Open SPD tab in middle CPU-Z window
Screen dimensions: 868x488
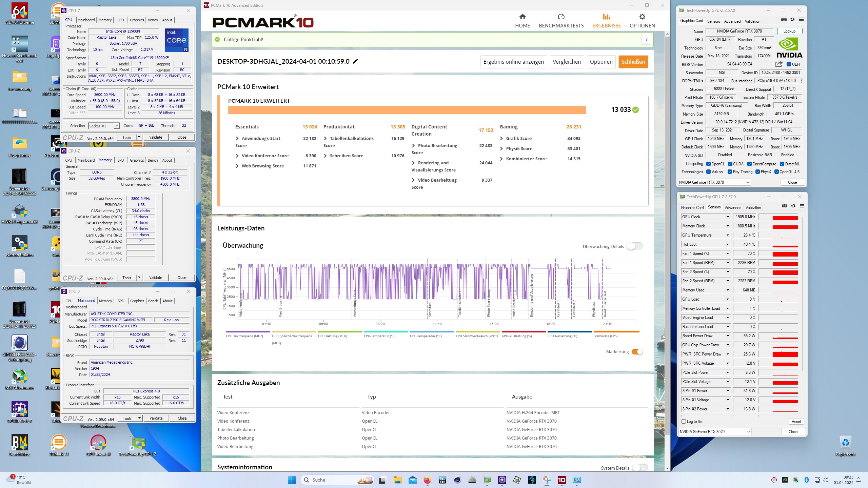click(x=121, y=160)
